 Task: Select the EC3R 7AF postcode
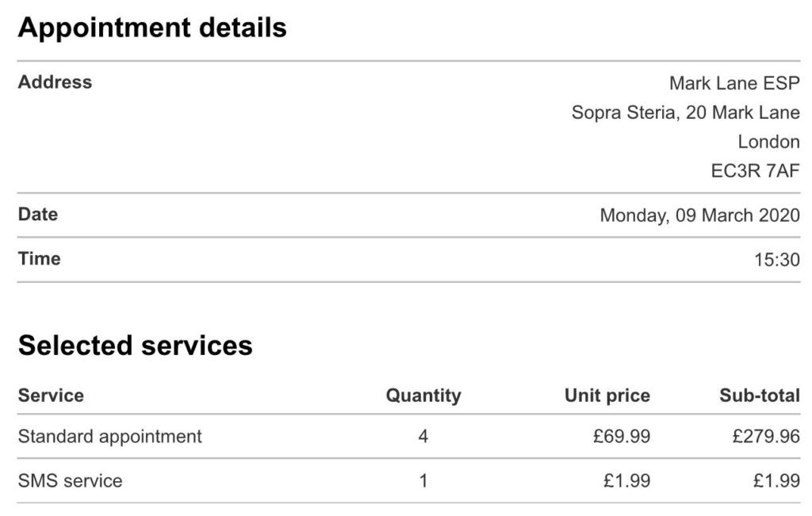[x=755, y=170]
